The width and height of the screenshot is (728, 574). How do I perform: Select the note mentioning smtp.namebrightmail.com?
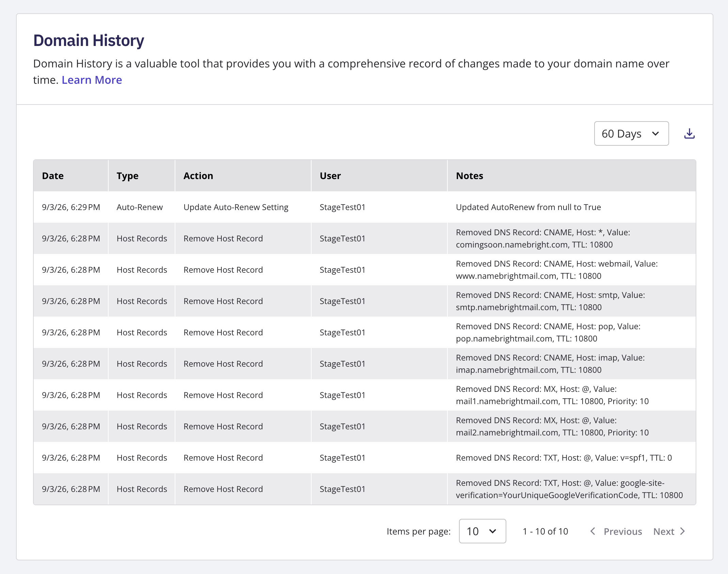(x=550, y=301)
